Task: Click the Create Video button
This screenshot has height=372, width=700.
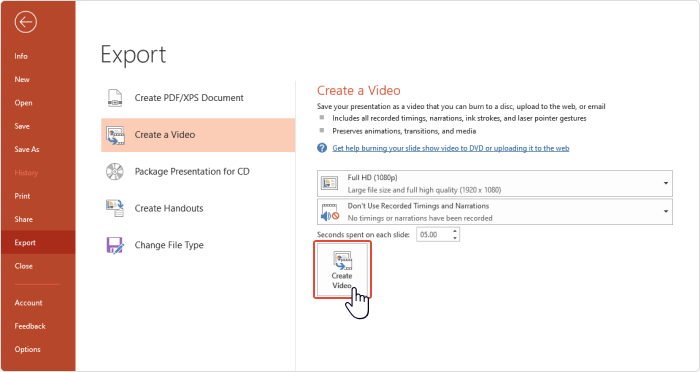Action: pos(342,270)
